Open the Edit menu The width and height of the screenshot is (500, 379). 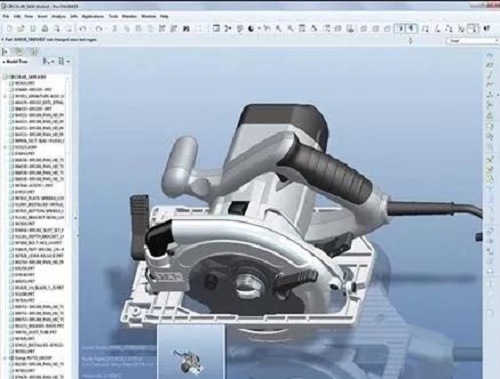[x=17, y=16]
